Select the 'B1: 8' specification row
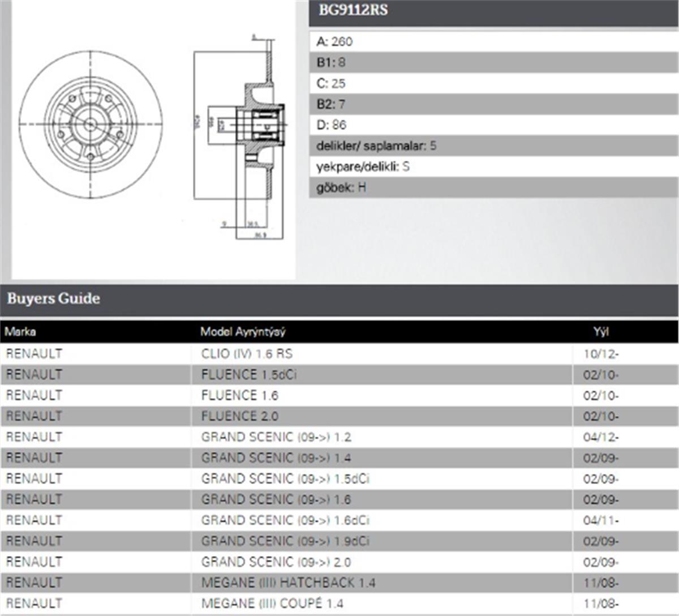The height and width of the screenshot is (616, 679). click(493, 62)
